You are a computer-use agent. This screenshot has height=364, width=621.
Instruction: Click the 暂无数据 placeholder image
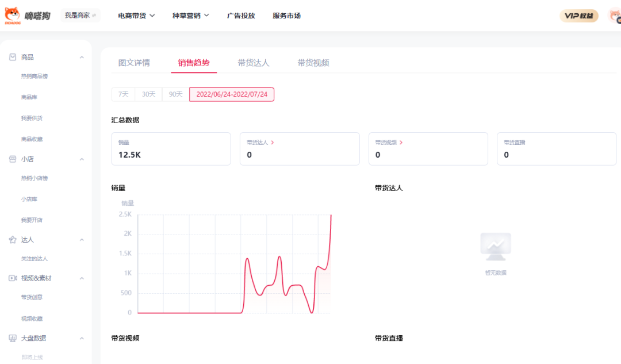(x=496, y=246)
